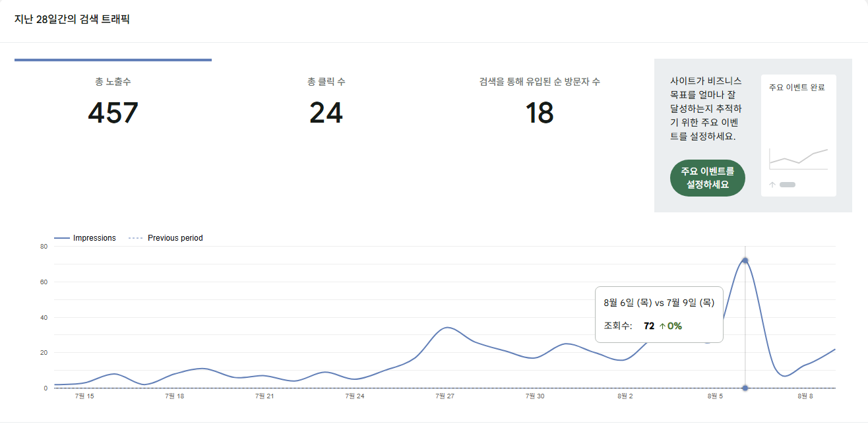Click the 지난 28일간의 검색 트래픽 heading
868x430 pixels.
72,19
